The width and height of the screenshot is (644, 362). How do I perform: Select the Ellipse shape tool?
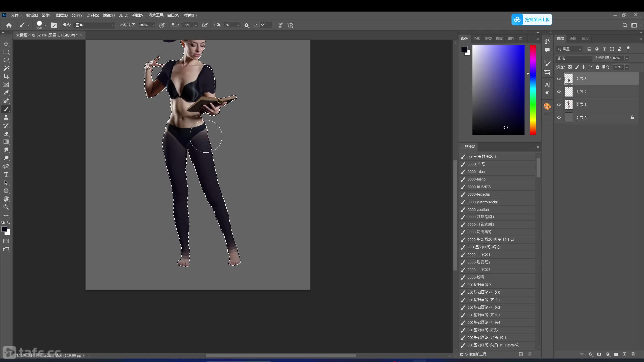click(x=6, y=191)
